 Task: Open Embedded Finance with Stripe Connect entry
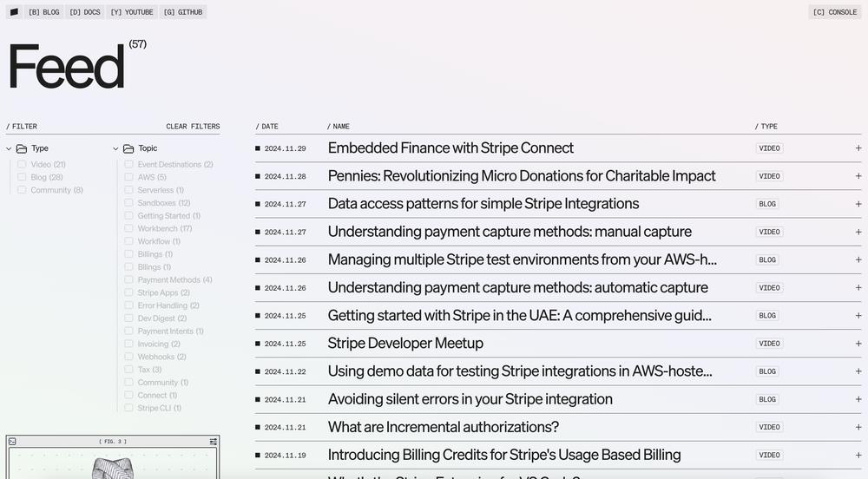pyautogui.click(x=450, y=148)
